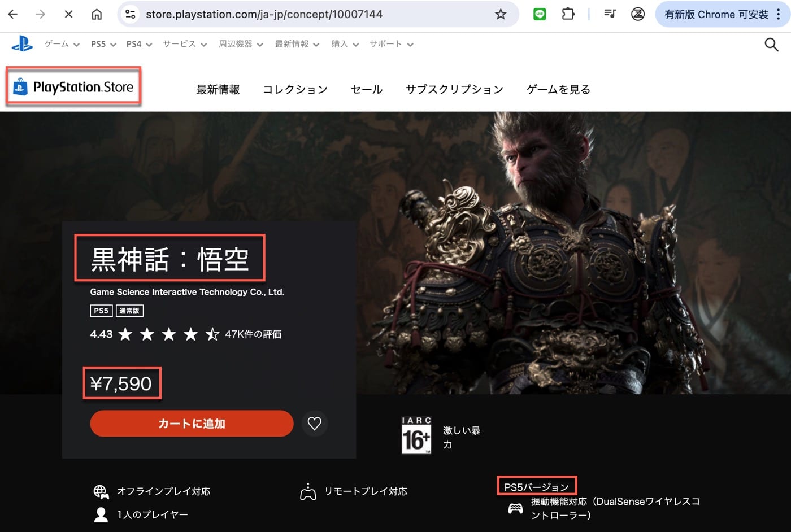
Task: Expand the PS5 dropdown menu
Action: (103, 44)
